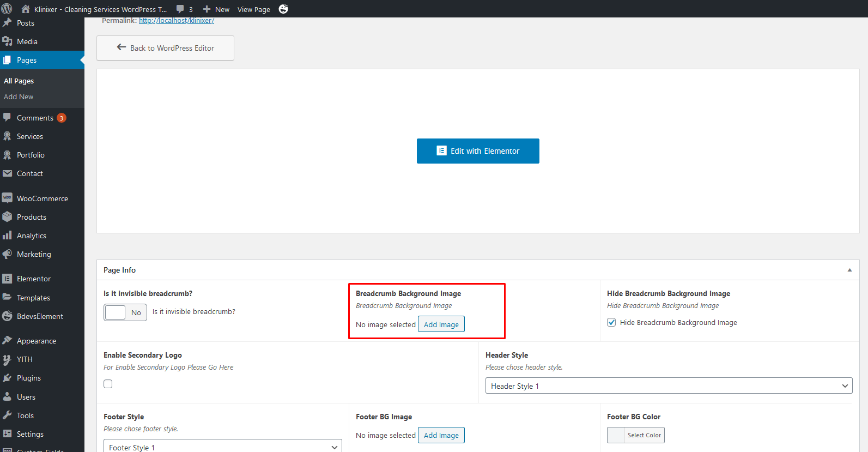The width and height of the screenshot is (868, 452).
Task: Select Add New under Pages menu
Action: pos(19,97)
